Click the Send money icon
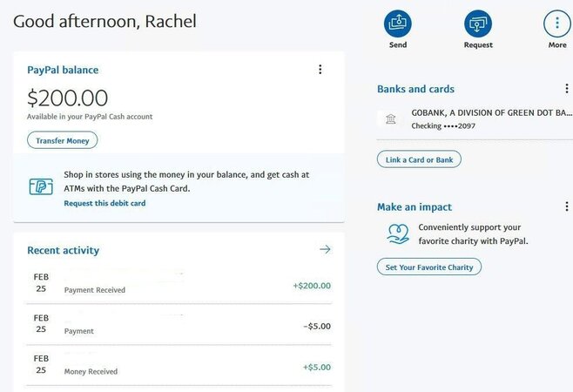This screenshot has height=392, width=573. (x=398, y=24)
